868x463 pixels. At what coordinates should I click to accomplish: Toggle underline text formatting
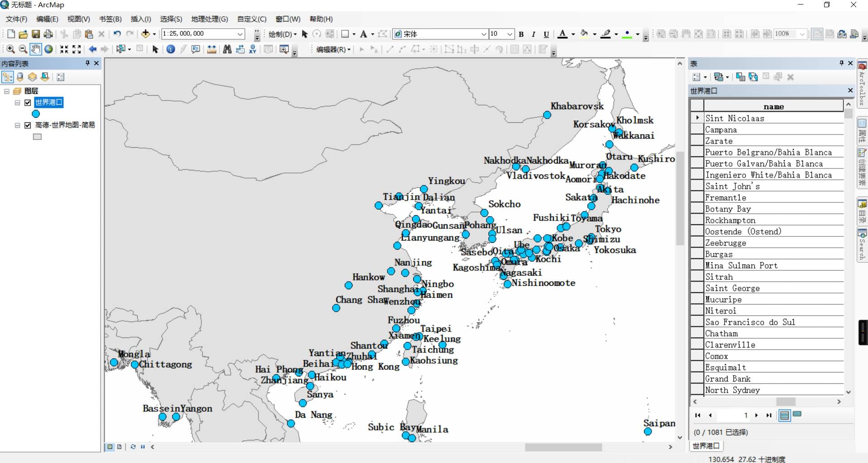tap(546, 34)
